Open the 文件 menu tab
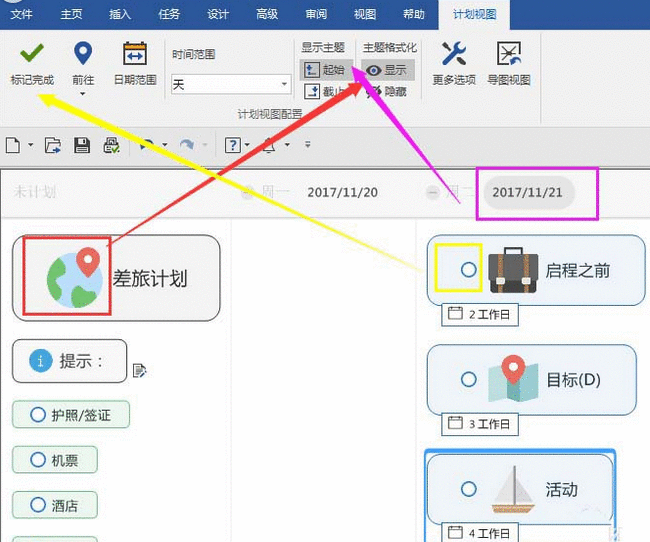 click(x=22, y=15)
